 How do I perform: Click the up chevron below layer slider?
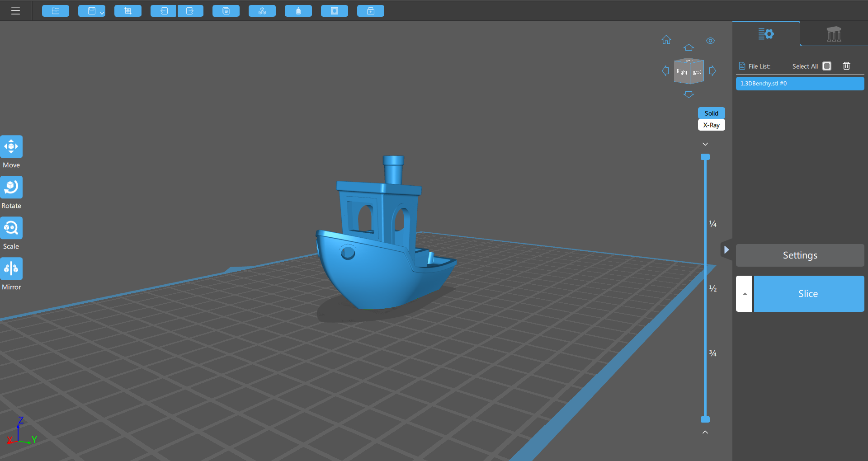pos(705,432)
